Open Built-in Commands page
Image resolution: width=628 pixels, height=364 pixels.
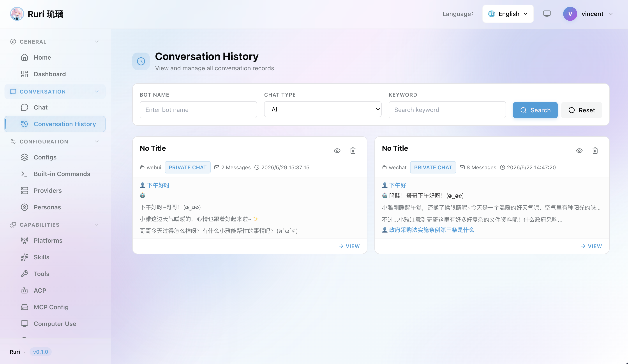click(55, 174)
